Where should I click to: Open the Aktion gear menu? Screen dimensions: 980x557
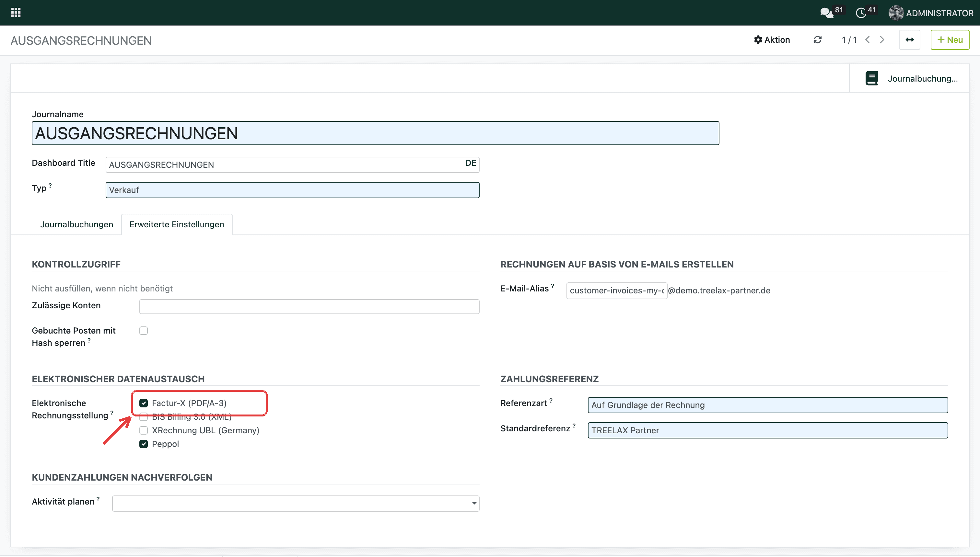pyautogui.click(x=772, y=40)
